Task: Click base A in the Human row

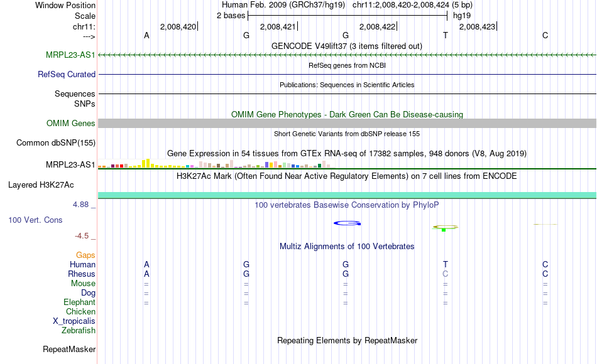Action: 146,264
